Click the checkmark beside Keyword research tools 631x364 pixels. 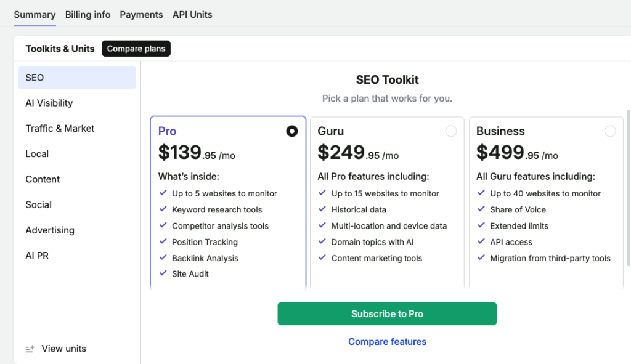tap(163, 209)
